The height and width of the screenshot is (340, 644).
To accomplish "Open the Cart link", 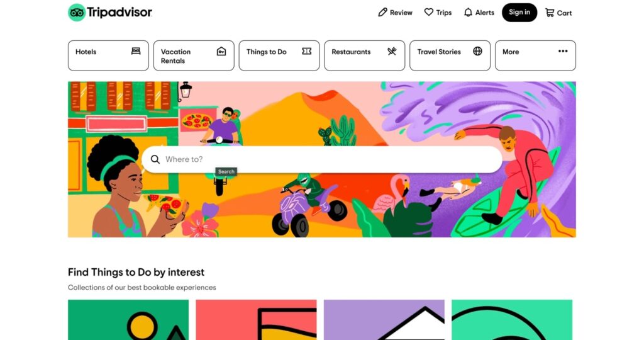I will pos(558,13).
